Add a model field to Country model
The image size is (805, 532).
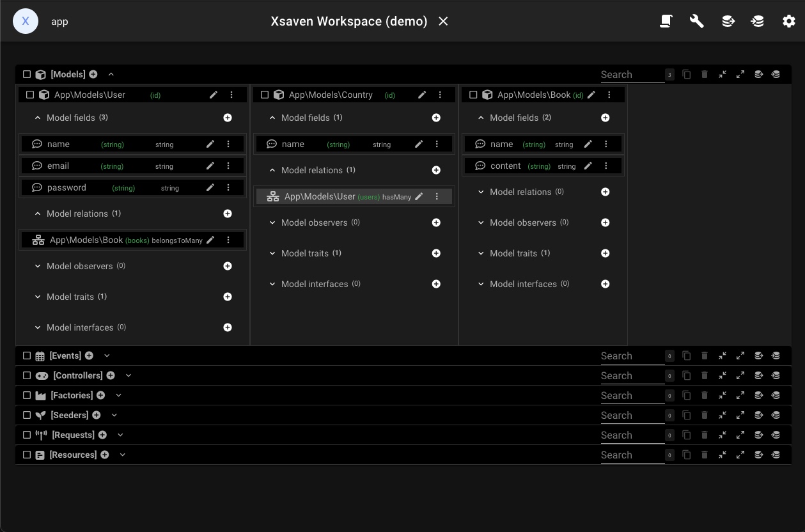click(436, 118)
